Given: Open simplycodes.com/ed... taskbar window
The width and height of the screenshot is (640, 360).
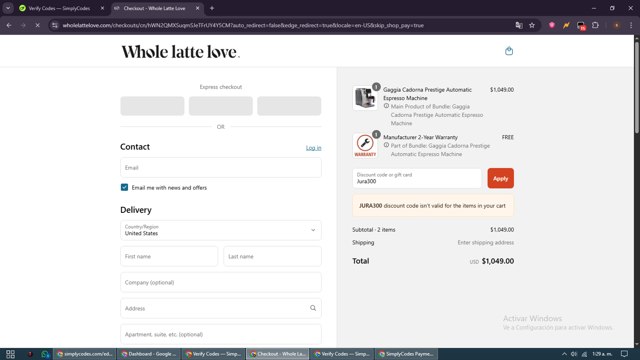Looking at the screenshot, I should 84,354.
